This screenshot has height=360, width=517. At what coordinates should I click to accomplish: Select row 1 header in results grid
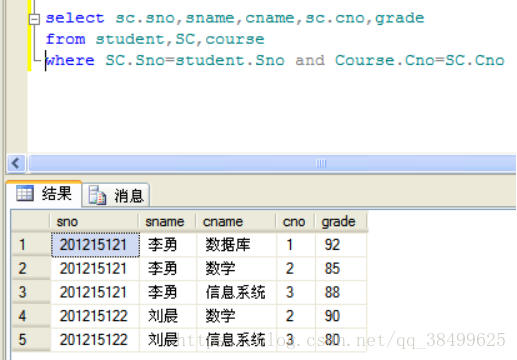point(31,245)
